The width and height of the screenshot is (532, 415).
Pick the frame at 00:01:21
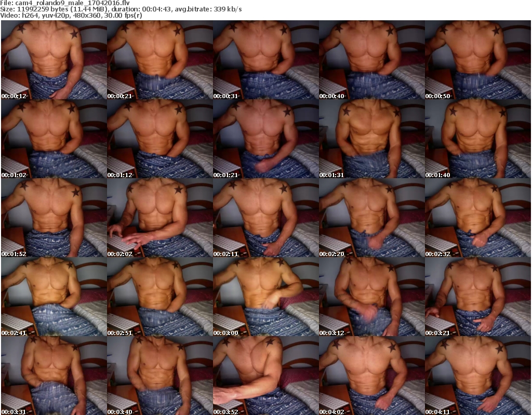(266, 139)
